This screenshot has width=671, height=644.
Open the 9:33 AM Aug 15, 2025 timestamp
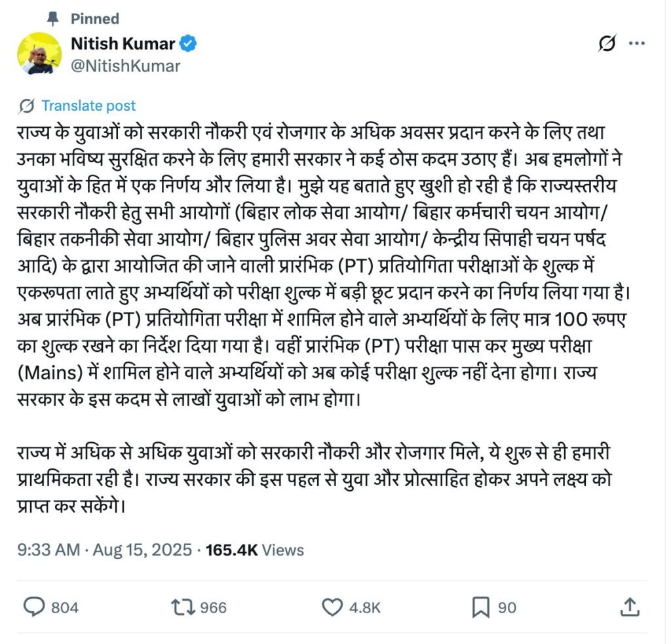pos(105,550)
